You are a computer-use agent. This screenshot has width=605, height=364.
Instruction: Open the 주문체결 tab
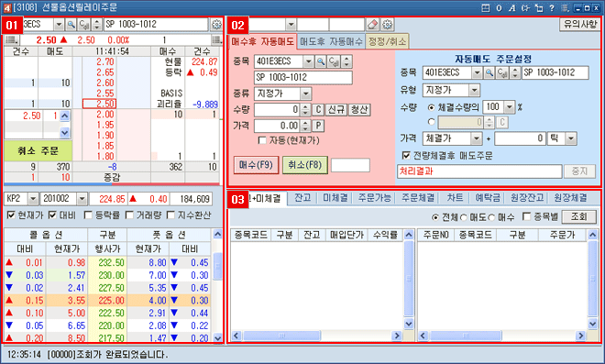pyautogui.click(x=418, y=198)
